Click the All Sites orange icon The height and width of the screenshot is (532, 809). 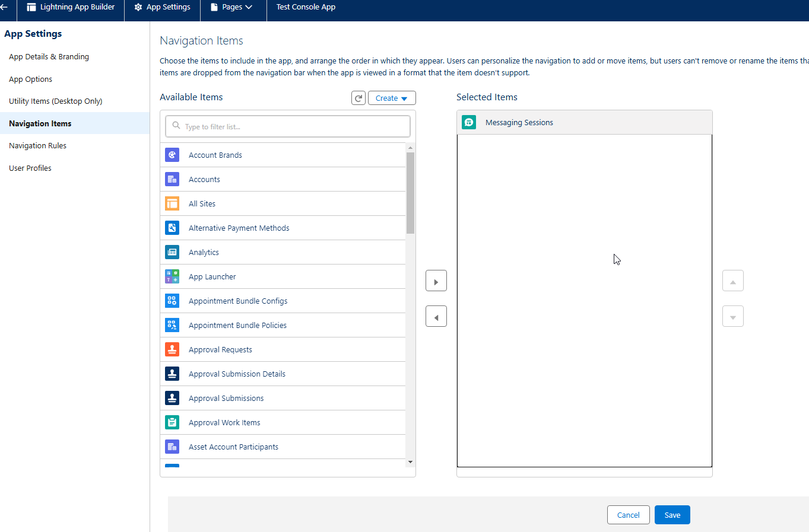[x=172, y=203]
